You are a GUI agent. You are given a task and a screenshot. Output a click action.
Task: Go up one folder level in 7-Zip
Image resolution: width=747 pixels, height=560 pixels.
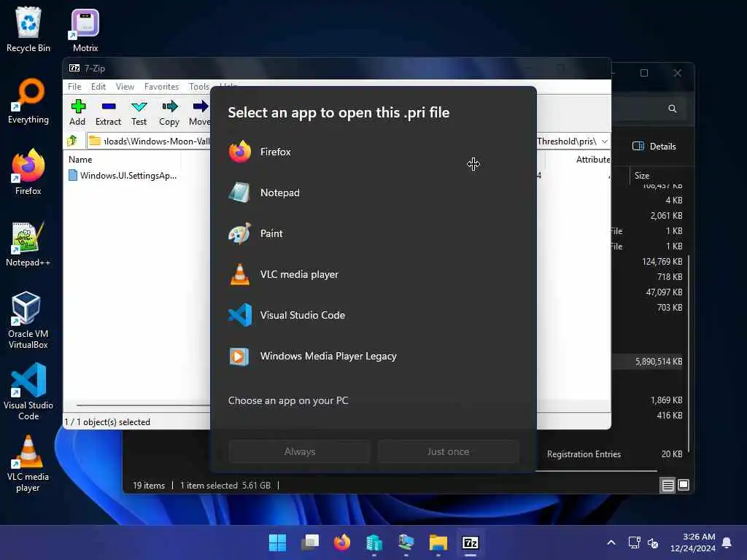[x=72, y=141]
